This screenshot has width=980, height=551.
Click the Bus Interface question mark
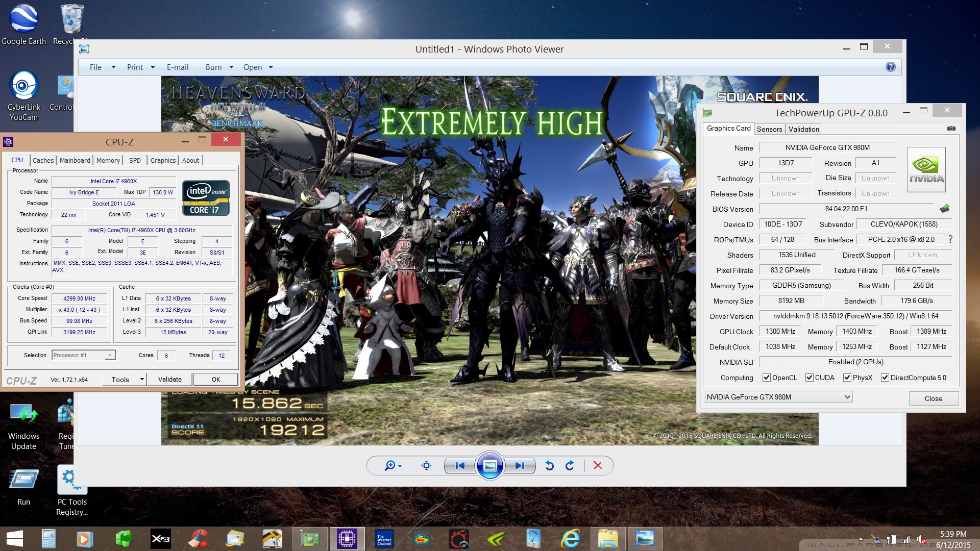950,239
